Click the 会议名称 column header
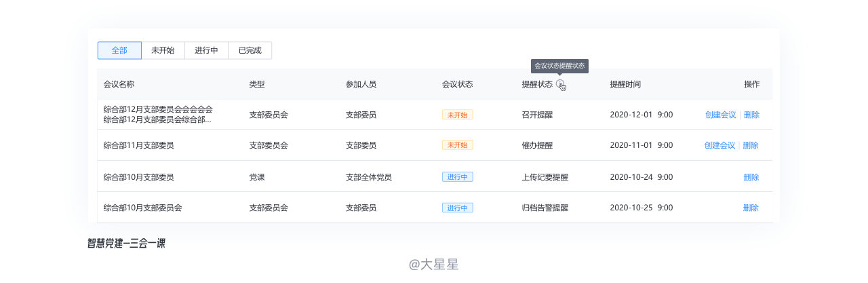This screenshot has height=283, width=868. (119, 84)
